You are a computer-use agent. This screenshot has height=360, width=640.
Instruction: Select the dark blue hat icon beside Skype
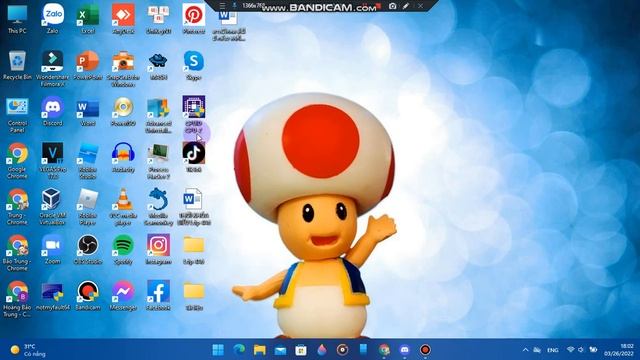tap(158, 65)
